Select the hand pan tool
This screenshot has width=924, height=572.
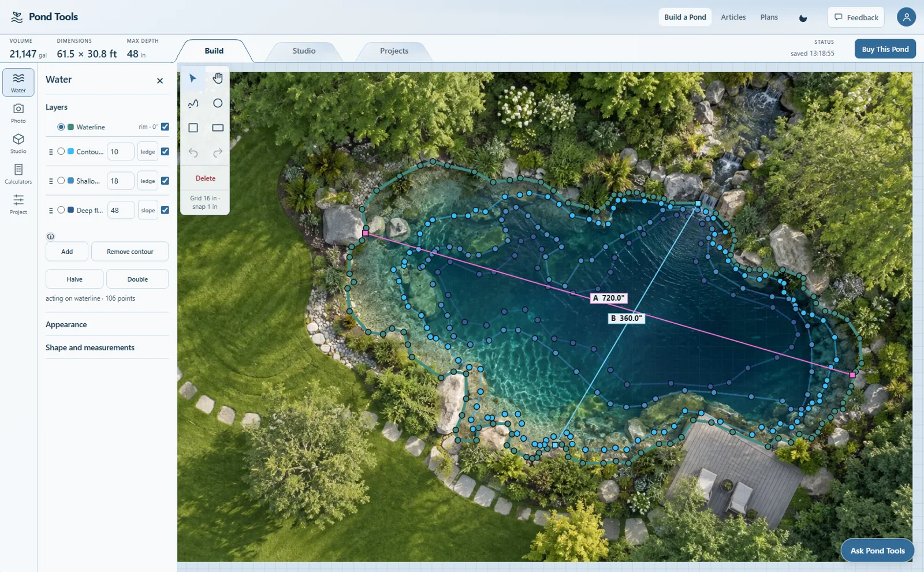point(218,78)
